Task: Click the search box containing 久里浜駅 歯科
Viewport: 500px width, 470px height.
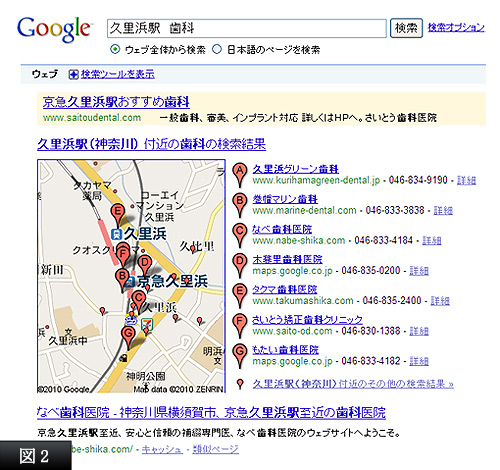Action: tap(247, 28)
